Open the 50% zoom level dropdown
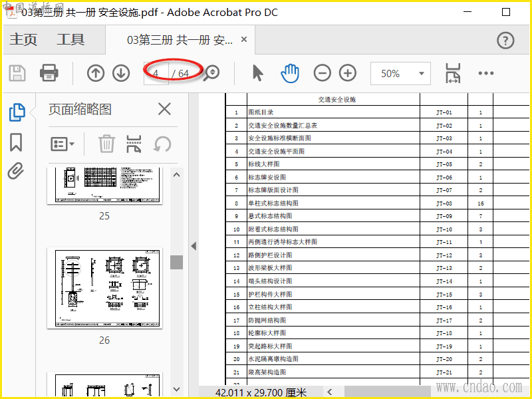Viewport: 532px width, 399px height. coord(401,73)
